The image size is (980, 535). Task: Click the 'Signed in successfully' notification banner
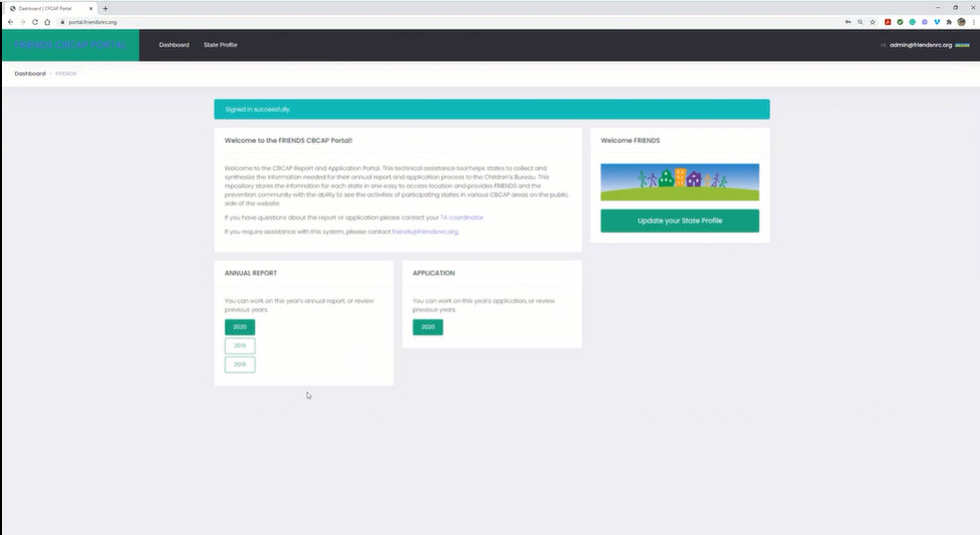click(x=491, y=109)
